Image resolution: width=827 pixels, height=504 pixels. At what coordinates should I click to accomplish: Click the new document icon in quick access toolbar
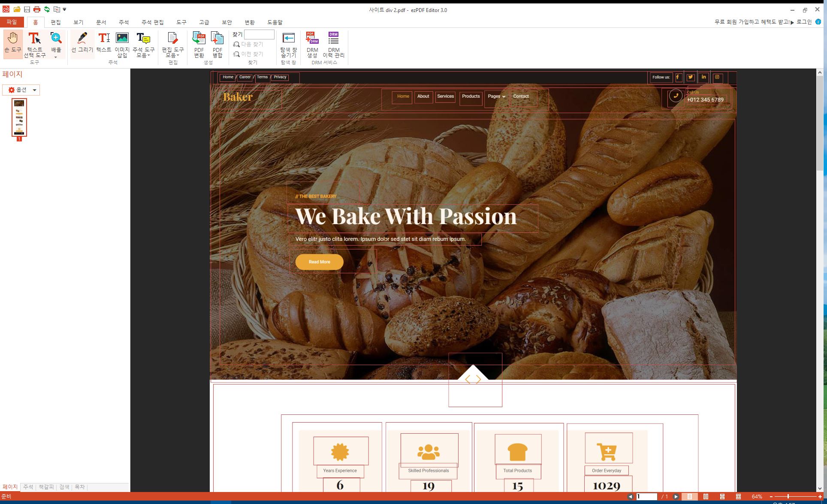[x=57, y=9]
